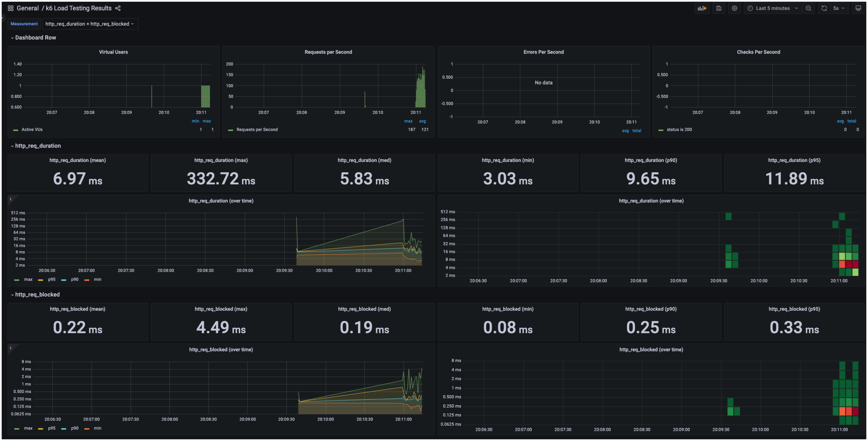The width and height of the screenshot is (868, 441).
Task: Open the Measurement variable dropdown
Action: 90,24
